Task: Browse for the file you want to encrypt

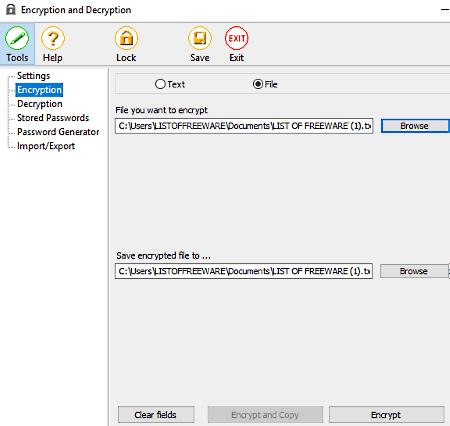Action: click(415, 126)
